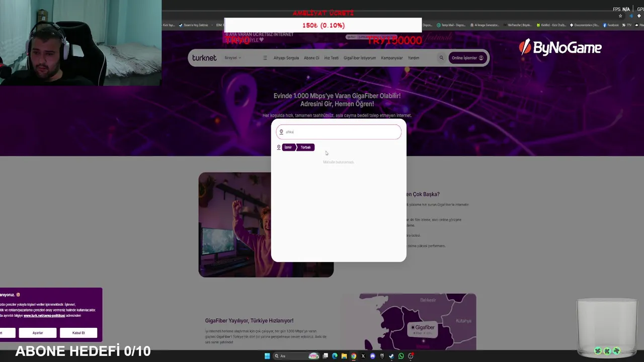Viewport: 644px width, 362px height.
Task: Select the Torbalı breadcrumb chip
Action: (x=305, y=147)
